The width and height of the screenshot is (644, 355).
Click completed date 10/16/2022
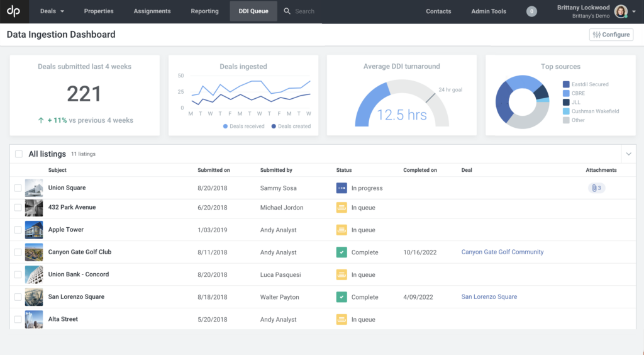click(419, 252)
